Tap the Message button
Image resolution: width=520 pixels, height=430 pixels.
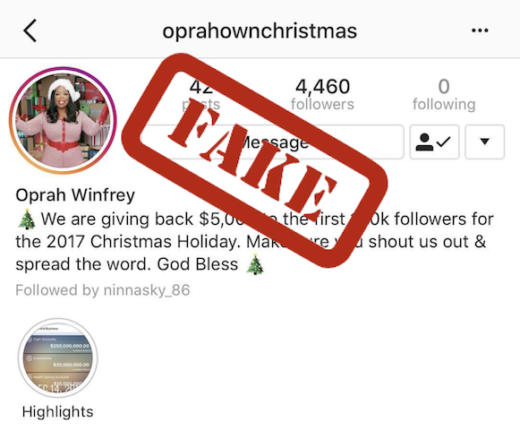272,142
